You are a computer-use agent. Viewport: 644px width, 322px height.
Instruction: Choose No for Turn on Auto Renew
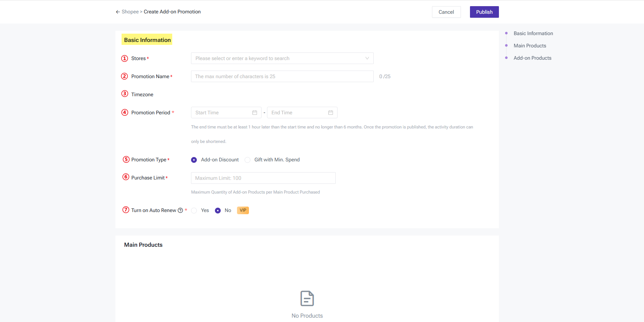[218, 211]
